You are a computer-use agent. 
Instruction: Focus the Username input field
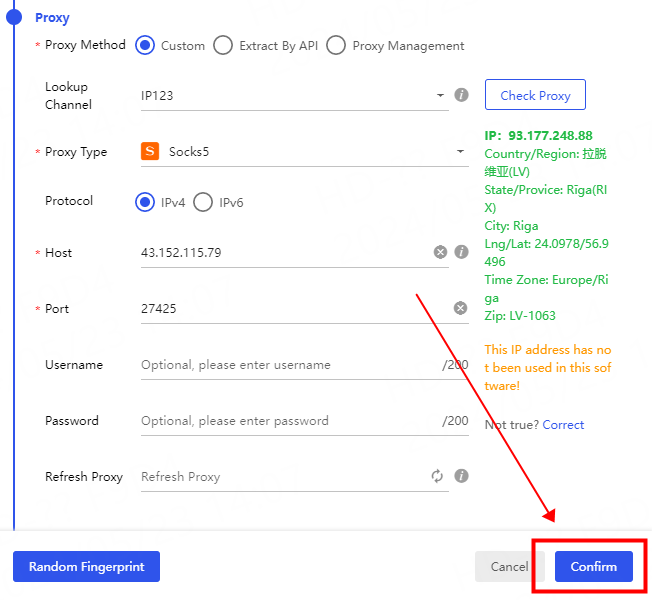(x=290, y=365)
